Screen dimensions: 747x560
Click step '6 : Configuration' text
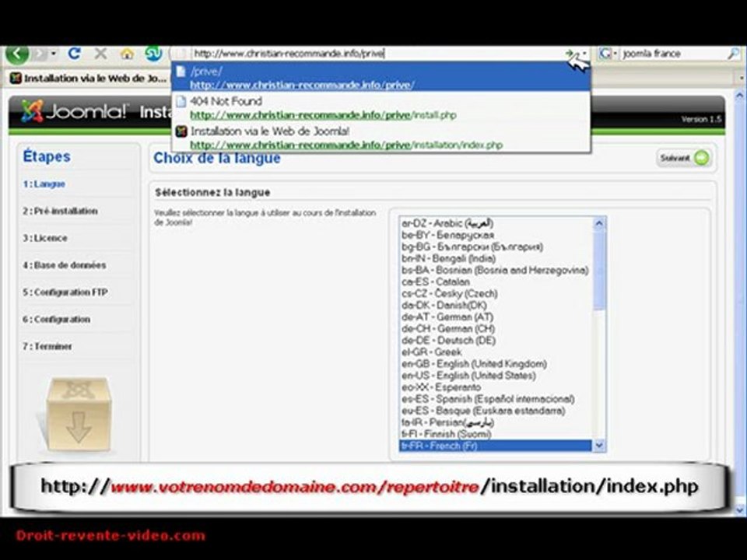[56, 319]
